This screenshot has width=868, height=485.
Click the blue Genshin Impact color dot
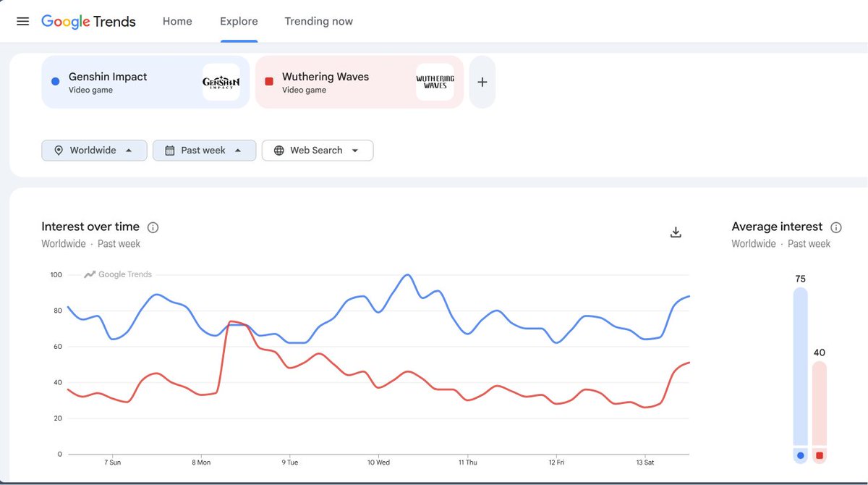(x=55, y=82)
